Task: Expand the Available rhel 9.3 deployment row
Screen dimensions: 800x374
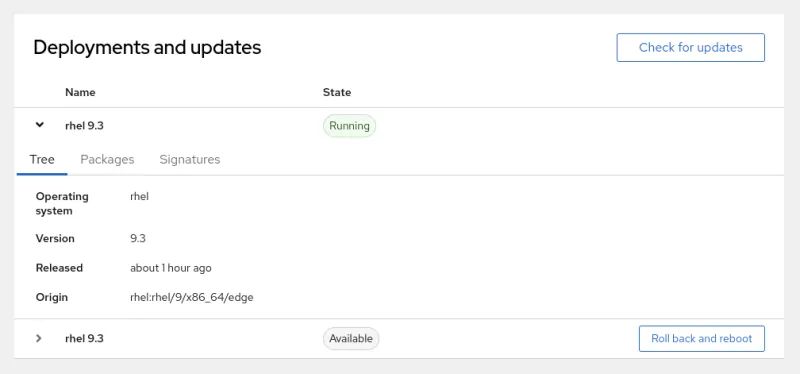Action: [39, 338]
